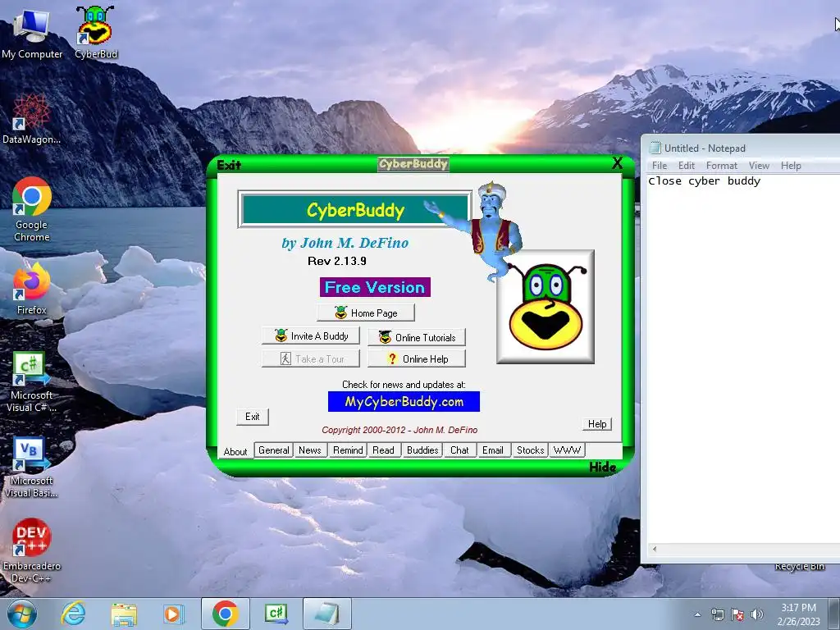Show hidden system tray icons
This screenshot has width=840, height=630.
click(x=697, y=614)
